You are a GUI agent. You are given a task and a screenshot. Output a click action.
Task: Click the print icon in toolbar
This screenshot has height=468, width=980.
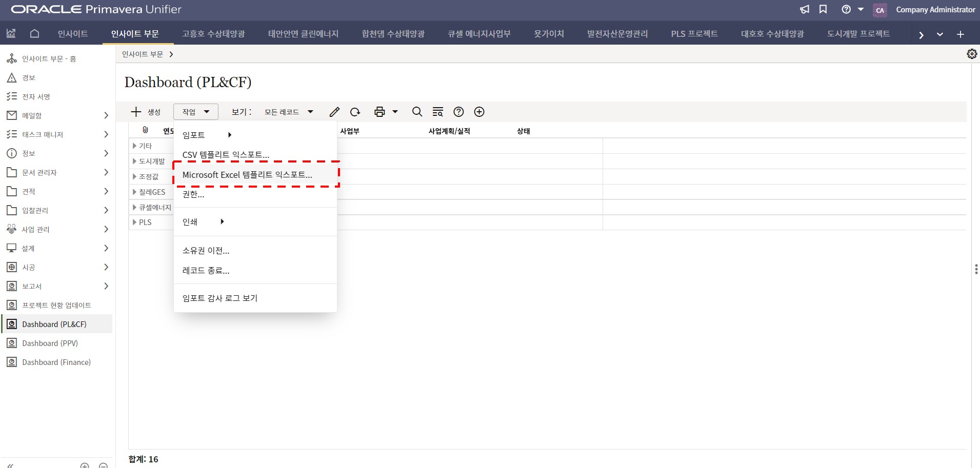click(379, 112)
